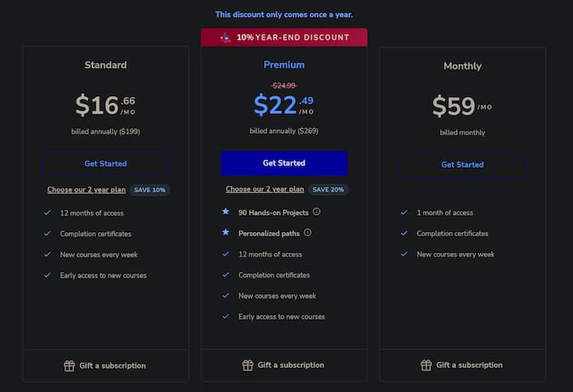Open info icon beside Personalized paths
This screenshot has height=392, width=573.
pos(308,232)
